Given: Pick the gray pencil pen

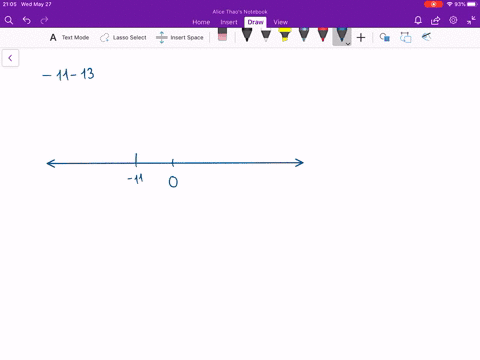Looking at the screenshot, I should click(x=266, y=35).
